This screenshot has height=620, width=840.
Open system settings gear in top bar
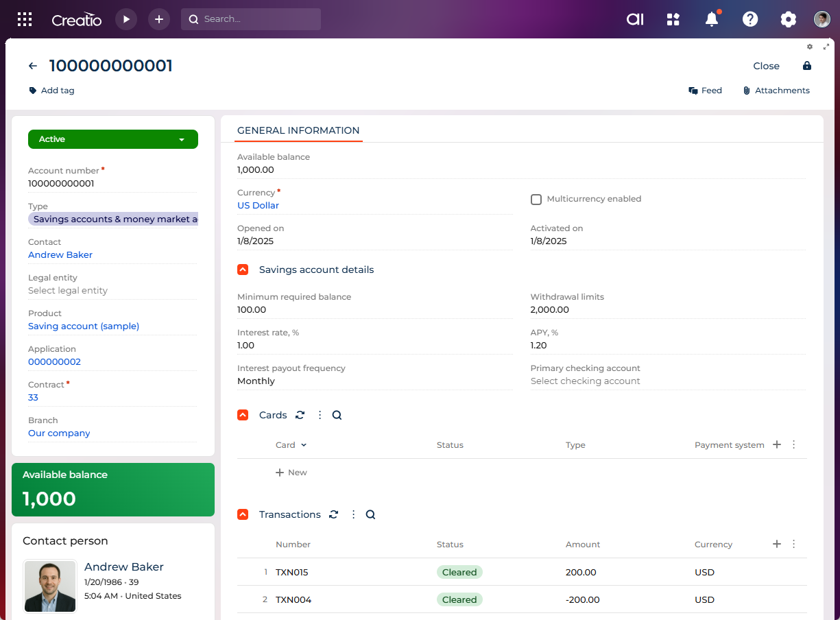click(789, 19)
